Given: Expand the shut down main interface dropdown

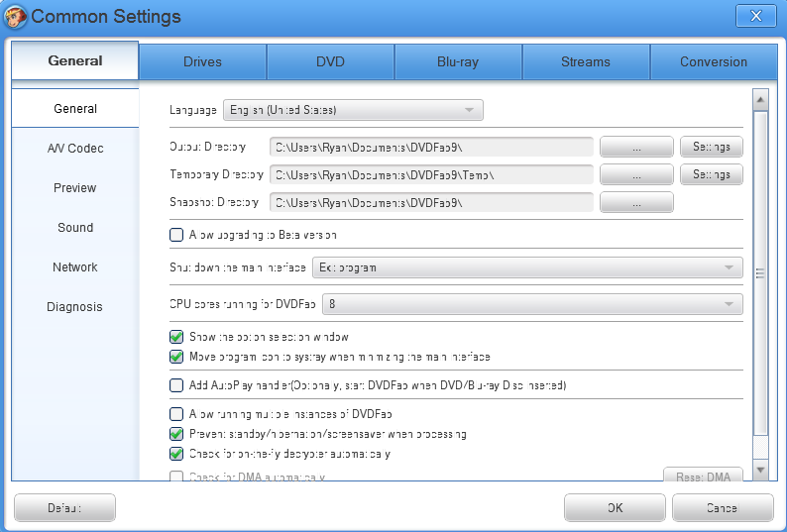Looking at the screenshot, I should pos(527,267).
